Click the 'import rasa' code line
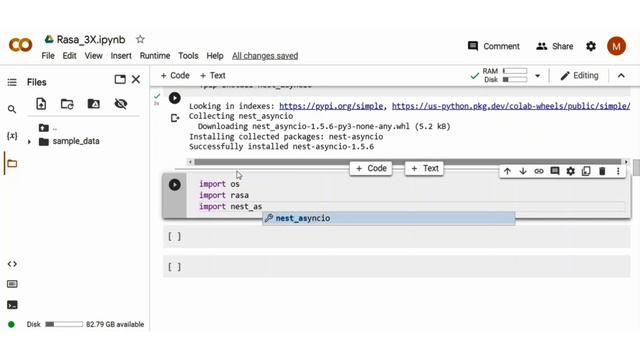This screenshot has width=640, height=360. click(224, 196)
